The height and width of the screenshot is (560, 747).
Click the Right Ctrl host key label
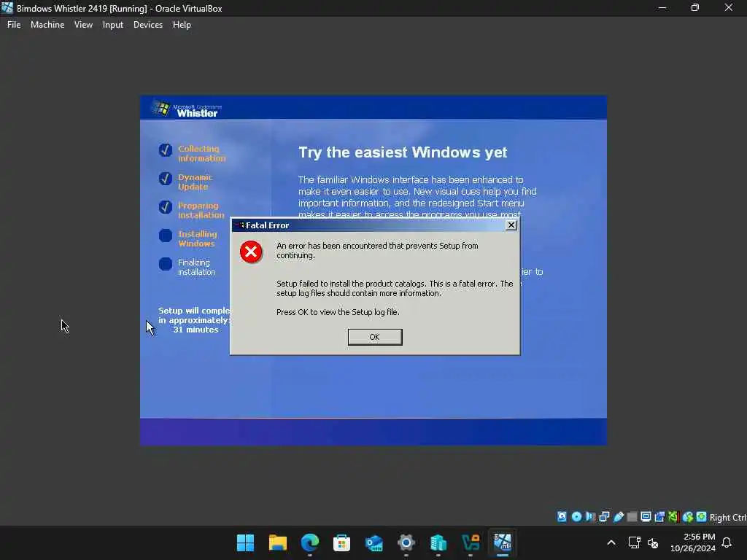[x=728, y=517]
